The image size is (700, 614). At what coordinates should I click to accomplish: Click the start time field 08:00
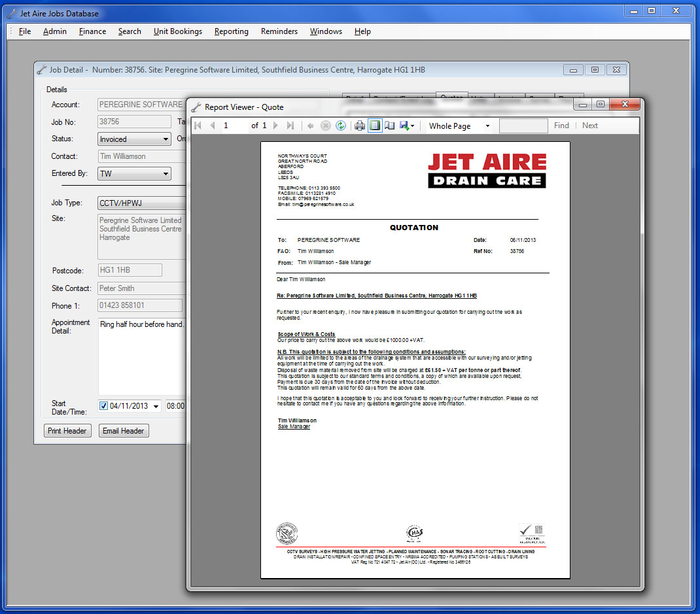coord(175,406)
